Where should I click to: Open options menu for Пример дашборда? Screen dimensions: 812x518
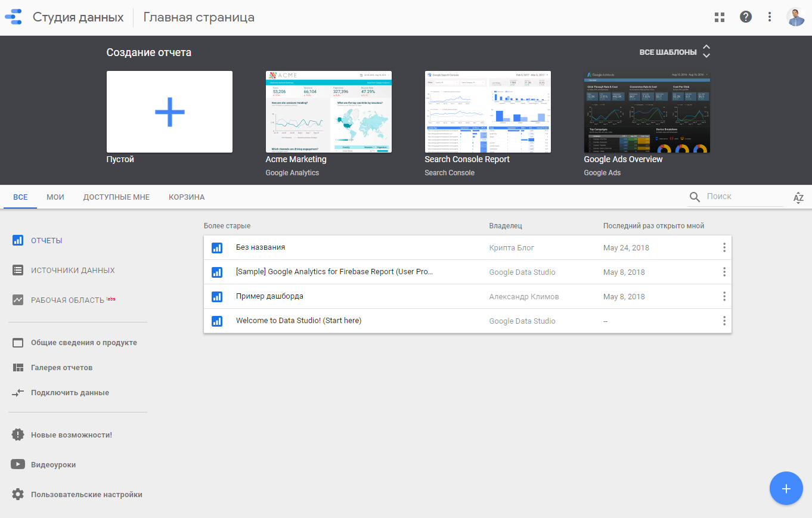coord(724,296)
